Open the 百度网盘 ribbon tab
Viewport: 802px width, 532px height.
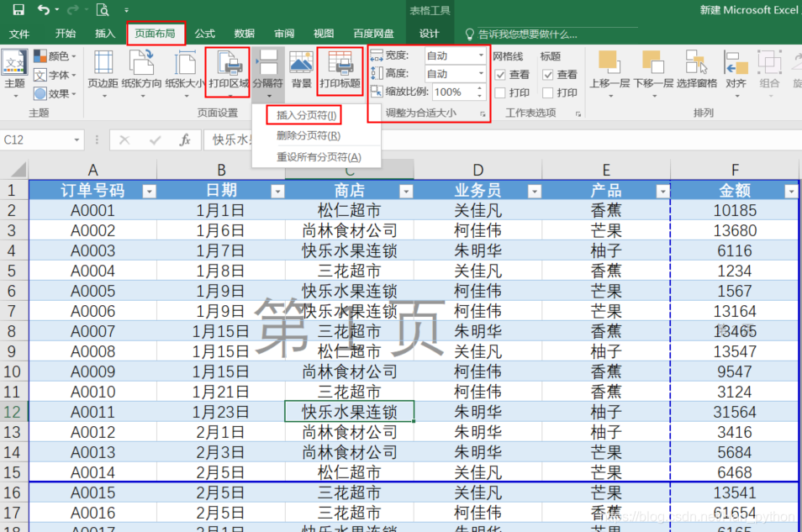tap(373, 34)
